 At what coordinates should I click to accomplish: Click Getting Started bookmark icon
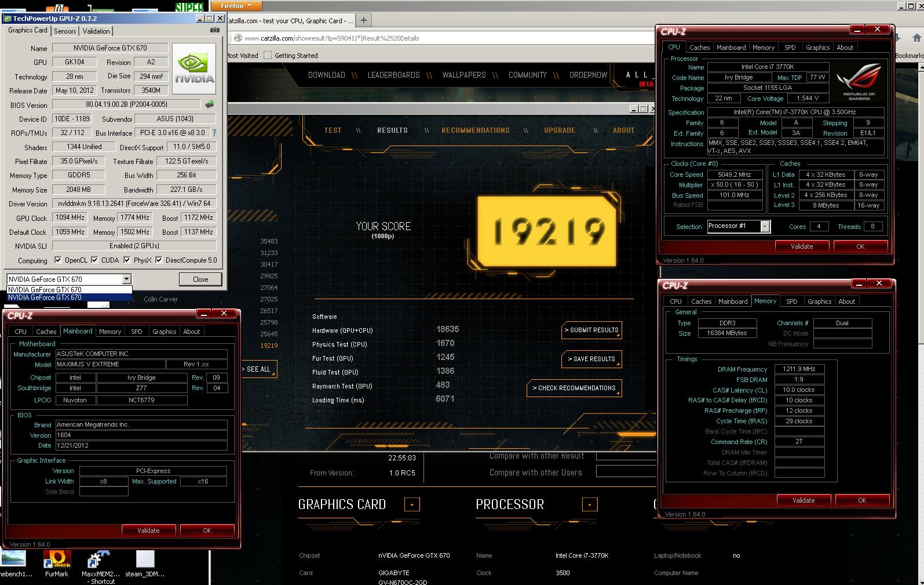267,56
